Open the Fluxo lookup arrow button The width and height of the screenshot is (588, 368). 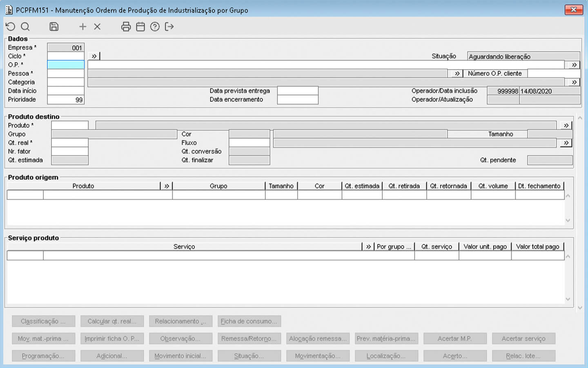click(x=566, y=143)
